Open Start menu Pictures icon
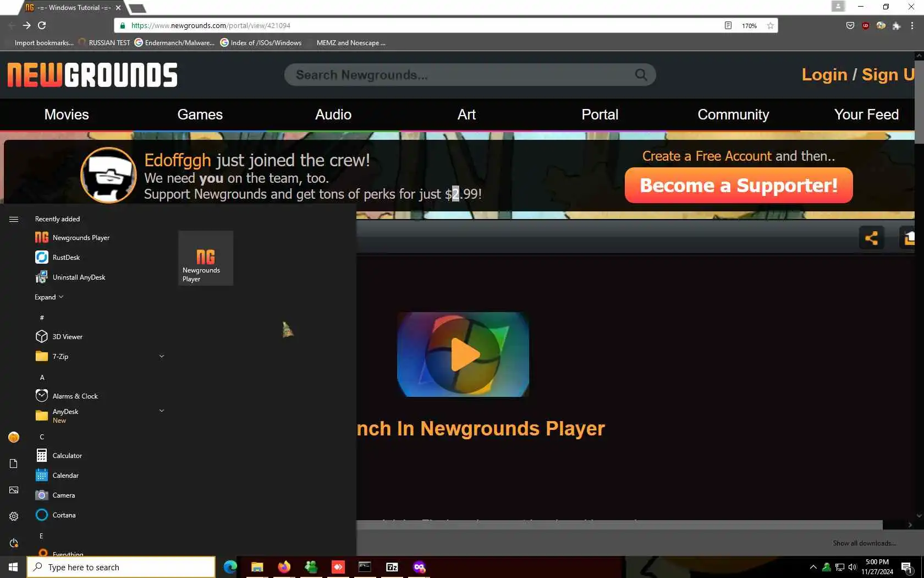924x578 pixels. pos(14,490)
